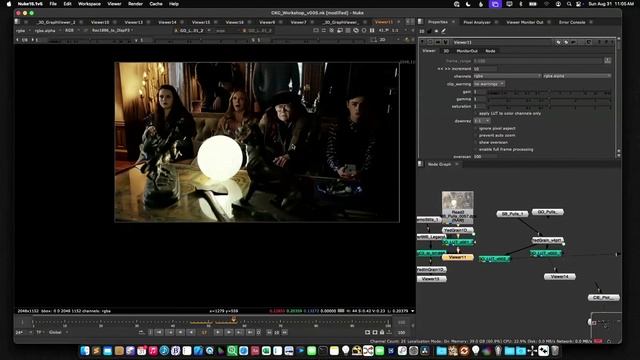Click the increment value field
This screenshot has height=360, width=640.
coord(485,69)
